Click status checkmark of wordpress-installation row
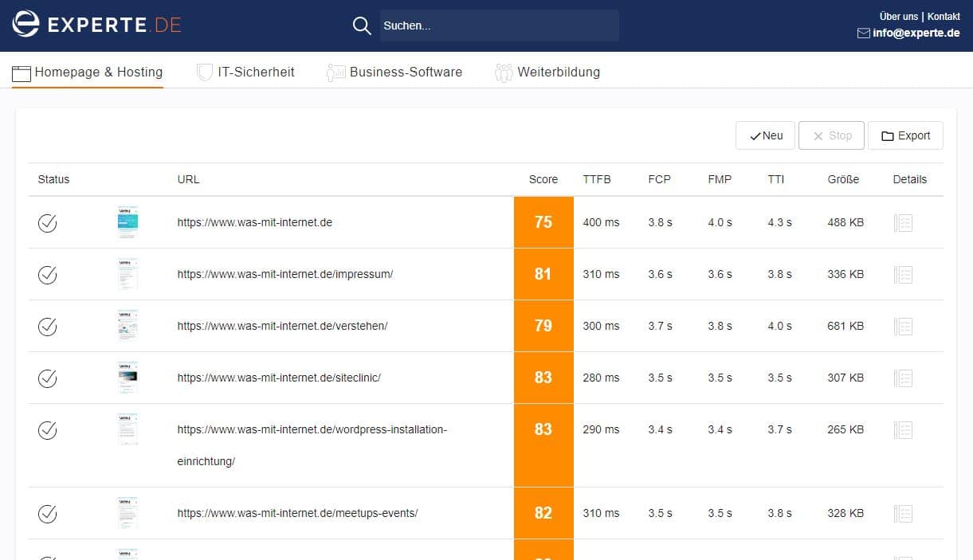The height and width of the screenshot is (560, 973). (x=48, y=429)
